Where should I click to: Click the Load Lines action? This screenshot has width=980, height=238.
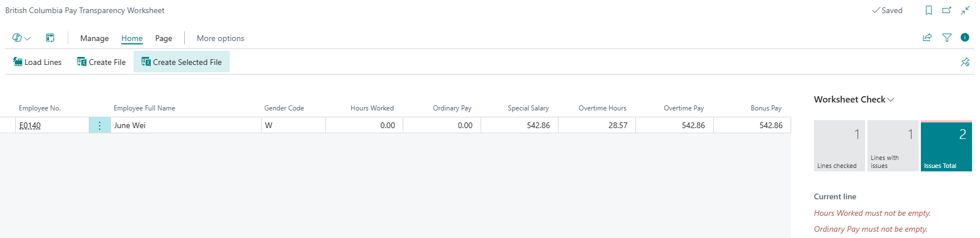click(x=38, y=62)
